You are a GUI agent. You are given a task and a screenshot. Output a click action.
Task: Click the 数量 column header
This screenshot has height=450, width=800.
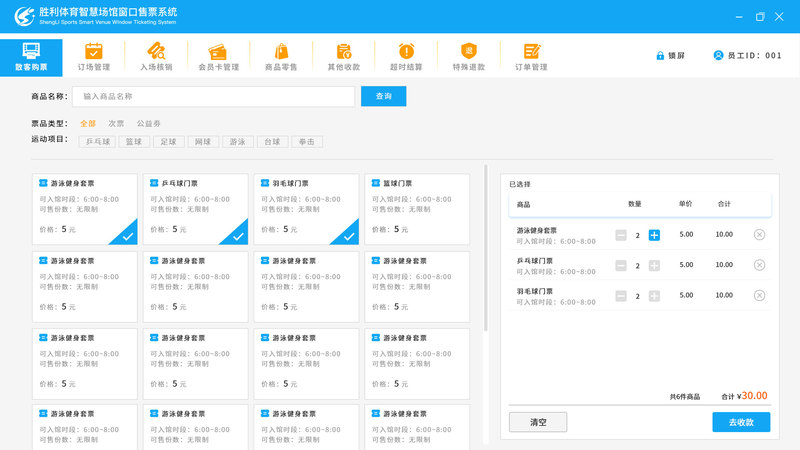(635, 204)
